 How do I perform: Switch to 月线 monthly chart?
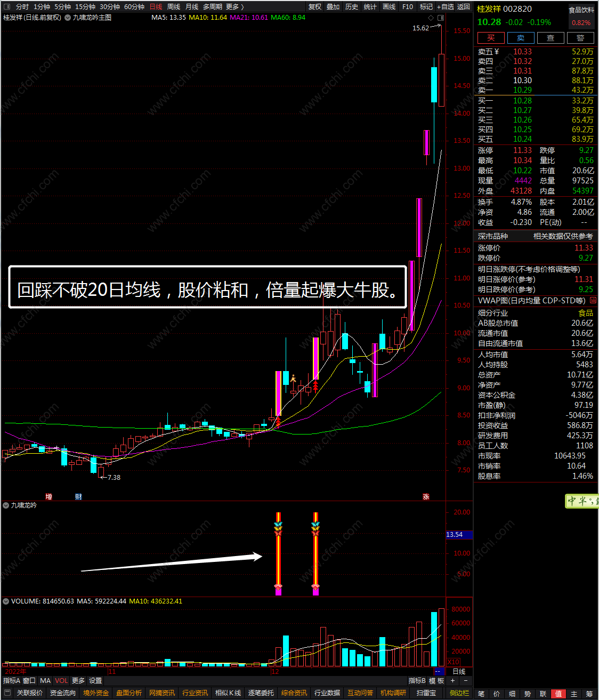192,7
